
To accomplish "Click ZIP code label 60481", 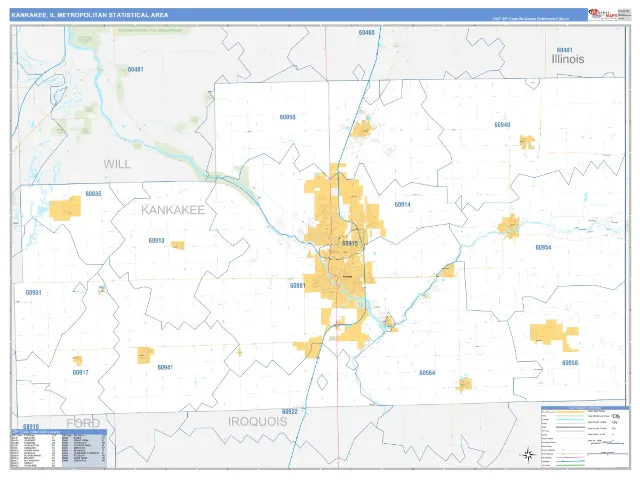I will [136, 70].
